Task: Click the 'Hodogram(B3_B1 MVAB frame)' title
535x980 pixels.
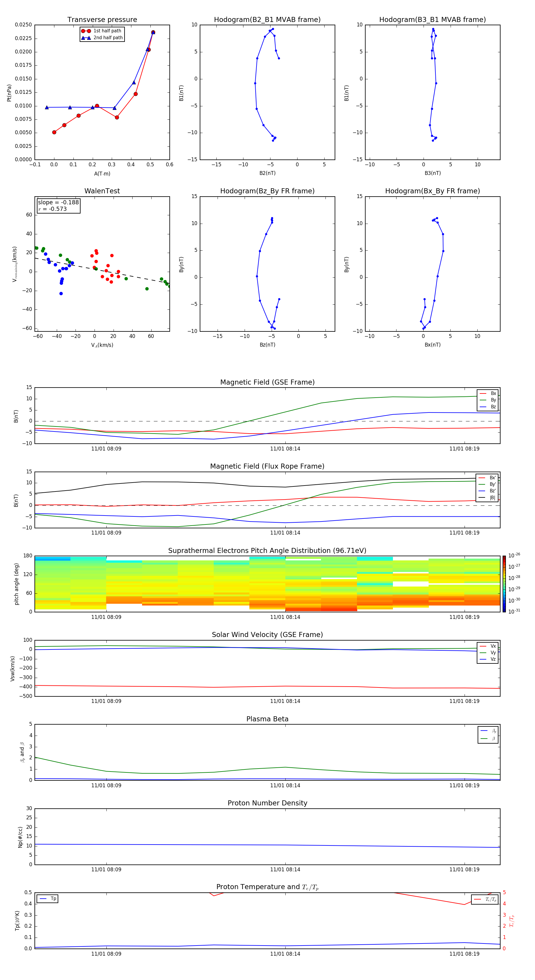Action: coord(432,20)
